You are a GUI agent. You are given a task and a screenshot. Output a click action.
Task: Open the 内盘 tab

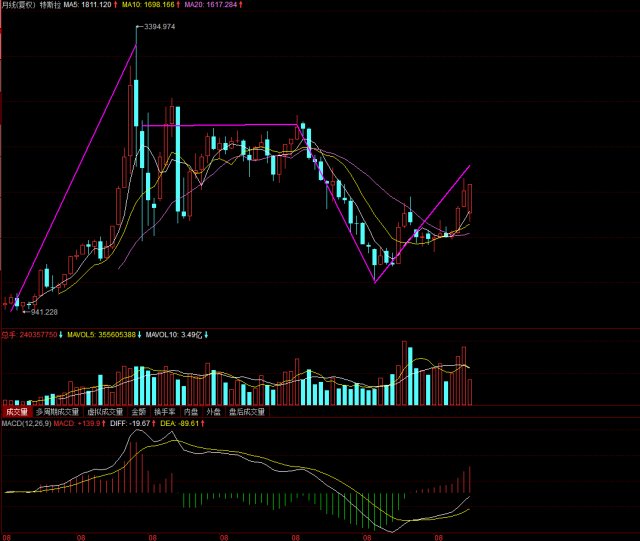191,412
